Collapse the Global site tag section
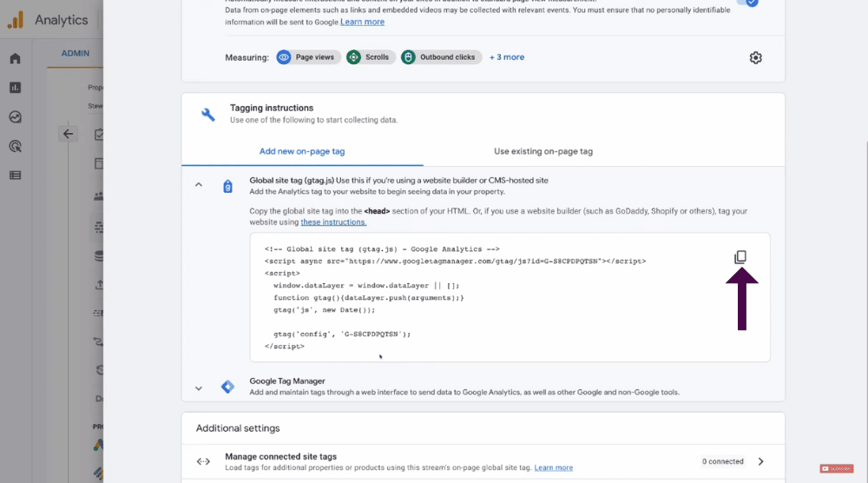 199,184
